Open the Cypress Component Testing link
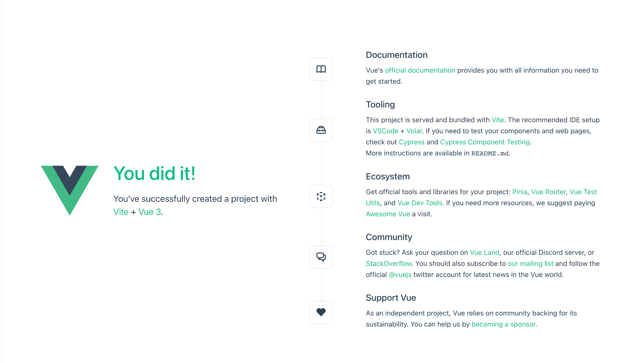644x363 pixels. (485, 142)
